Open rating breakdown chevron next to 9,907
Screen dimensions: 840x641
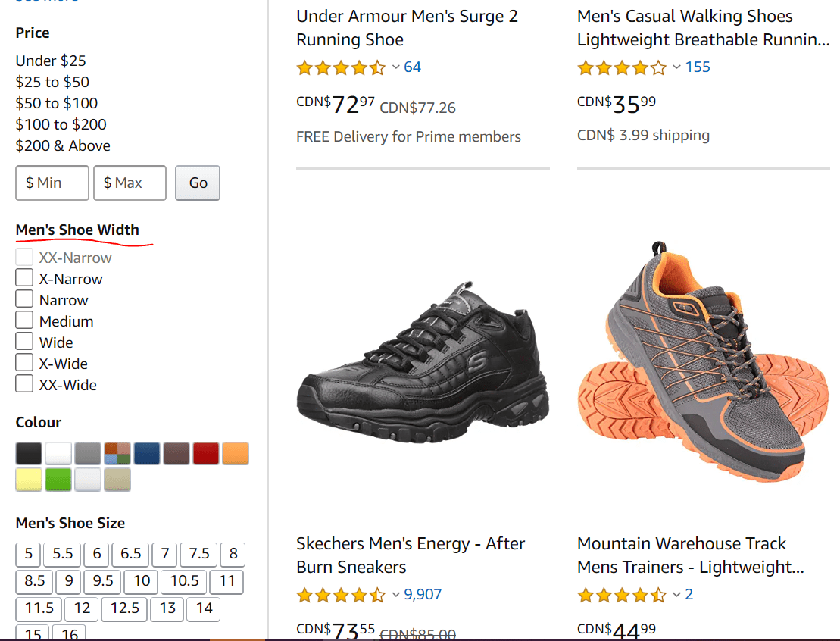pos(395,595)
